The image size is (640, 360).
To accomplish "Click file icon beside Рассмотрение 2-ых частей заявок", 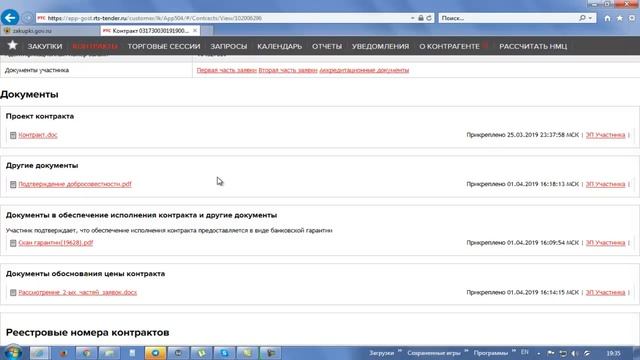I will [x=13, y=293].
